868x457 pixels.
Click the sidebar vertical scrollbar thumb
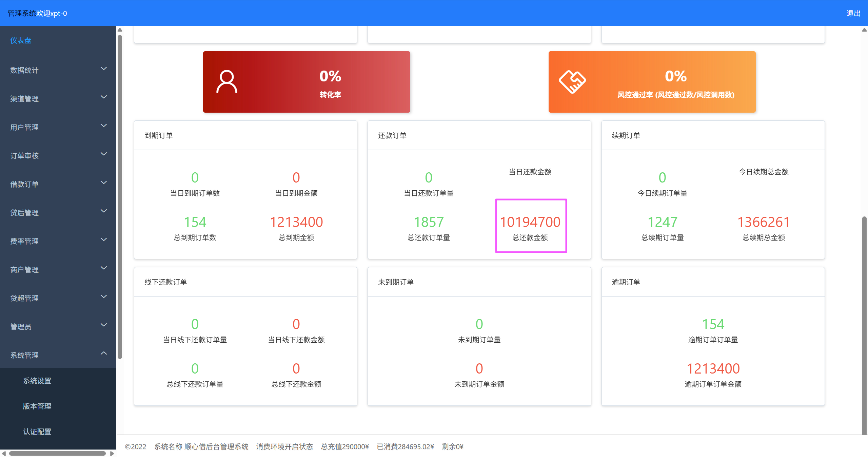[x=120, y=196]
